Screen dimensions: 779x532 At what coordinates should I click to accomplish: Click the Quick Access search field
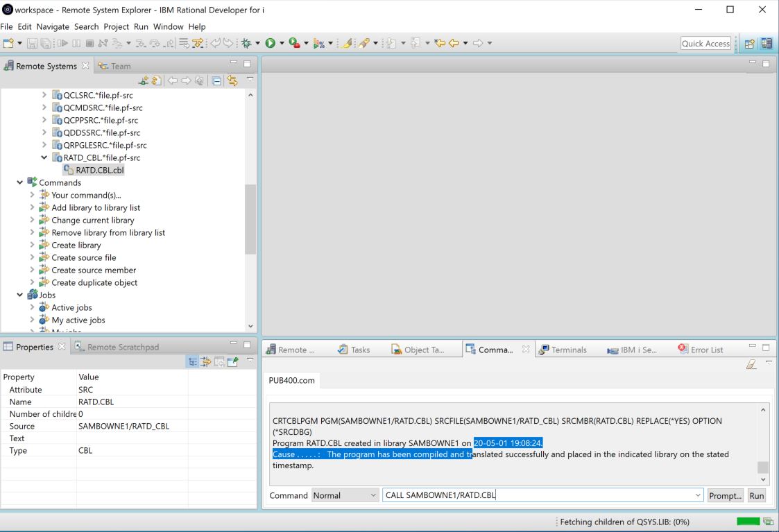(x=705, y=43)
